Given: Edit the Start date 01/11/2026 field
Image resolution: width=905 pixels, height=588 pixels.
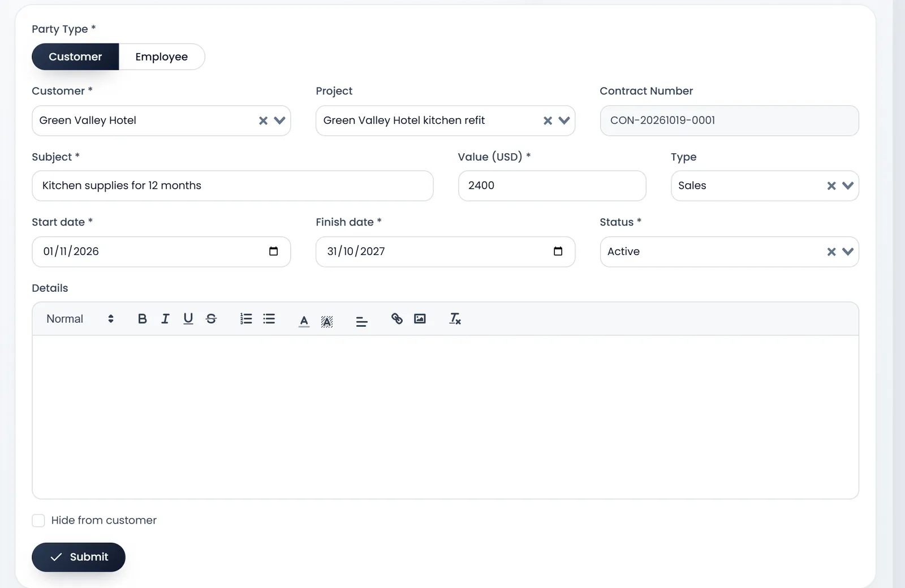Looking at the screenshot, I should tap(161, 252).
